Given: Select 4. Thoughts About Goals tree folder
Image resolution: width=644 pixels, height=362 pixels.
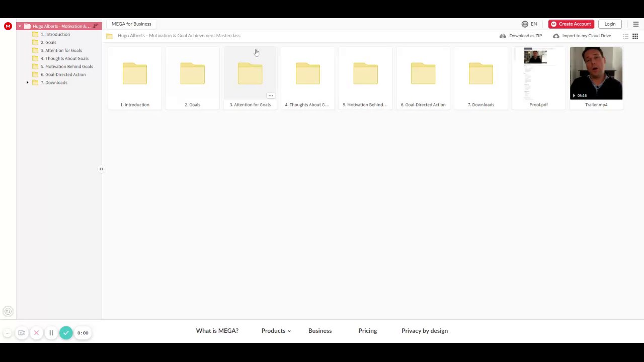Looking at the screenshot, I should tap(64, 58).
